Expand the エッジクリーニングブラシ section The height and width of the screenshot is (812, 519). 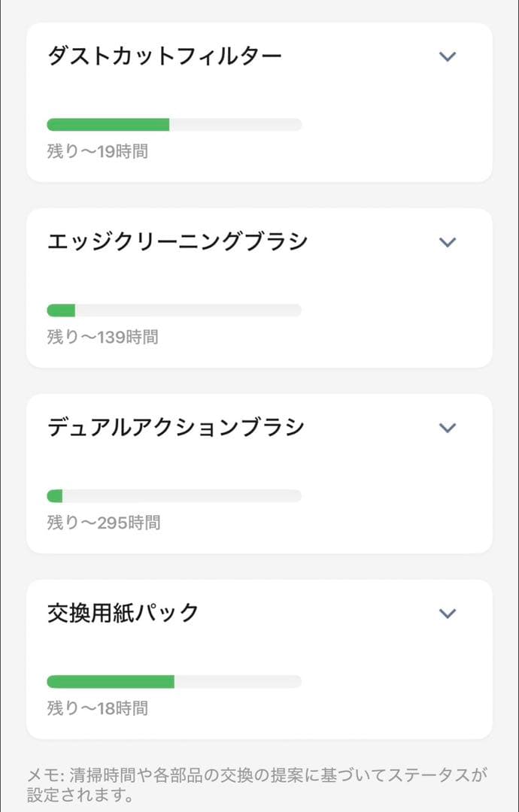tap(259, 241)
